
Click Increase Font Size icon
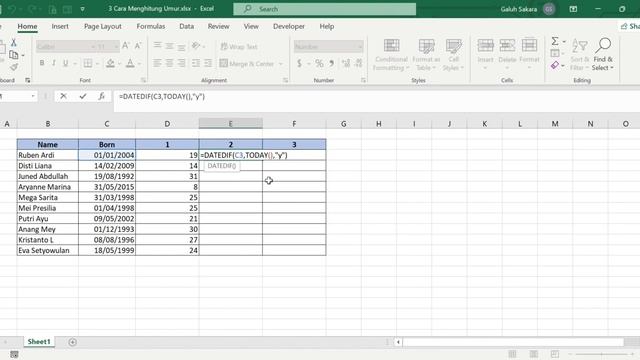click(126, 46)
